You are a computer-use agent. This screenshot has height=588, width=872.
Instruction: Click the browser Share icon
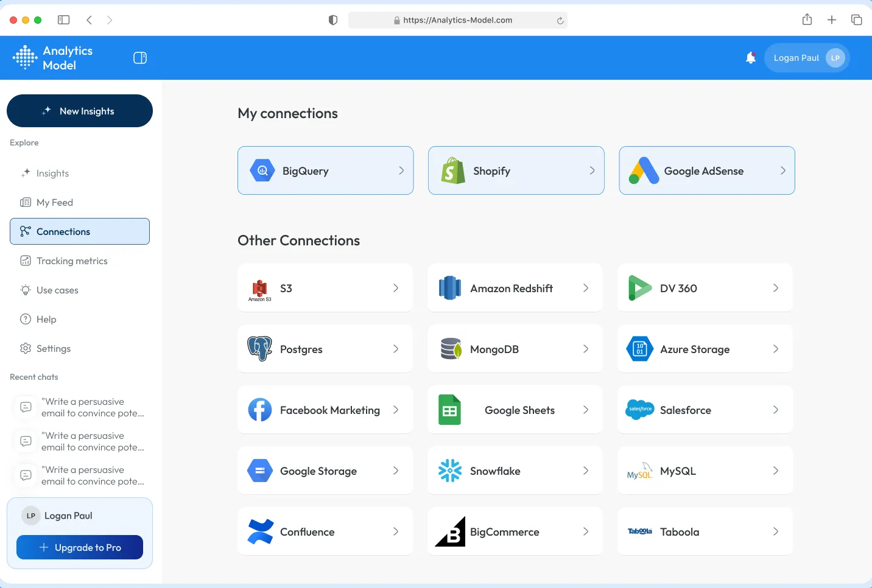807,19
